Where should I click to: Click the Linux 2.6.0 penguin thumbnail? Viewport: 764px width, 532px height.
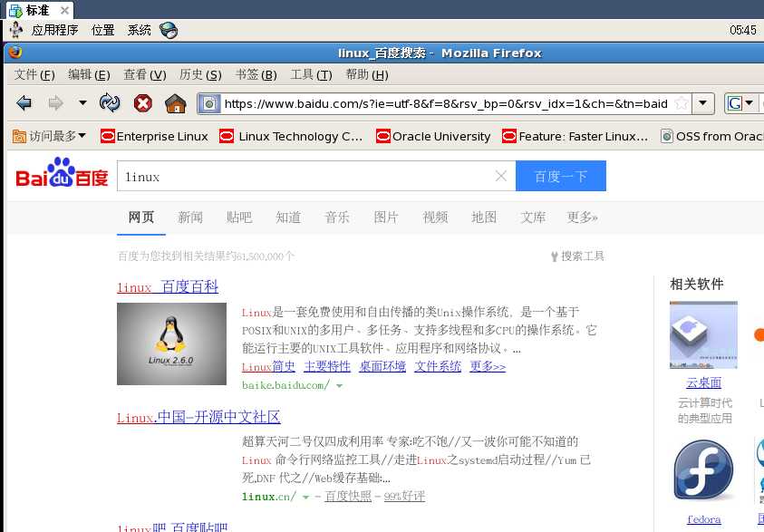[171, 344]
